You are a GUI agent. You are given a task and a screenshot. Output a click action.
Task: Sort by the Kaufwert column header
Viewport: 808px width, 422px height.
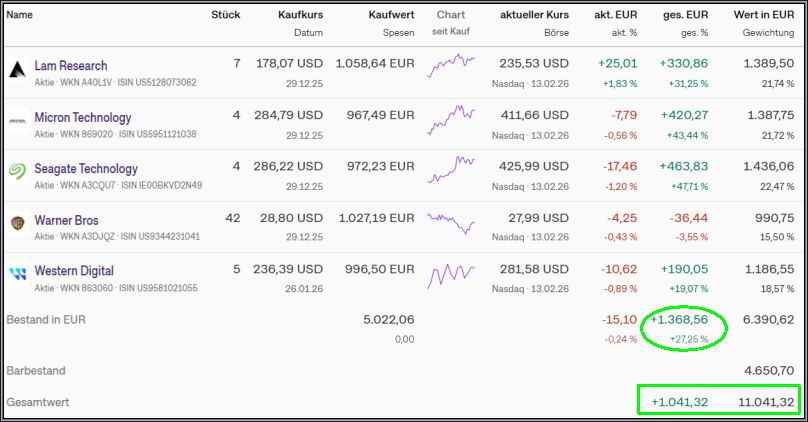(x=391, y=15)
